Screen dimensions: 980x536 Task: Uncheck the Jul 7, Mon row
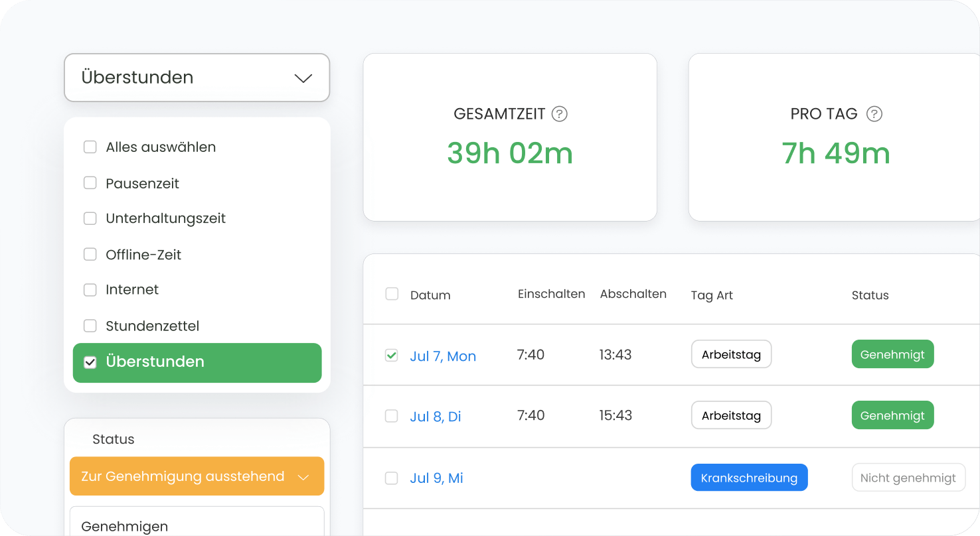click(392, 356)
